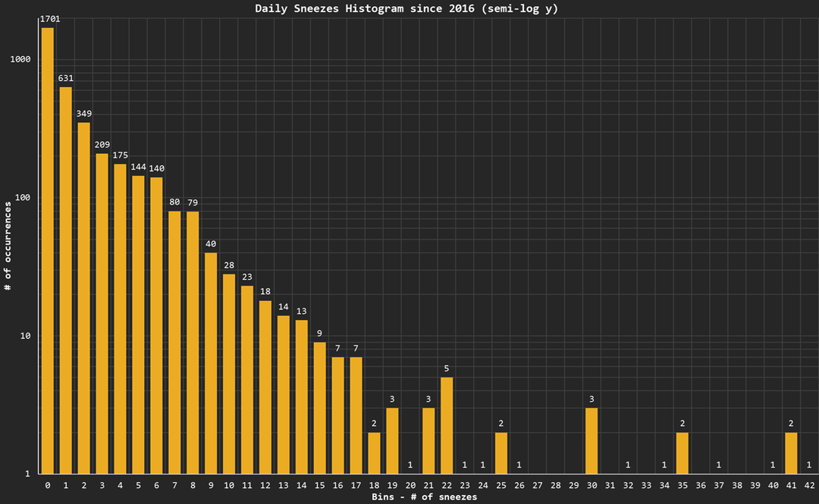Screen dimensions: 819x504
Task: Click the chart title text
Action: pyautogui.click(x=409, y=8)
